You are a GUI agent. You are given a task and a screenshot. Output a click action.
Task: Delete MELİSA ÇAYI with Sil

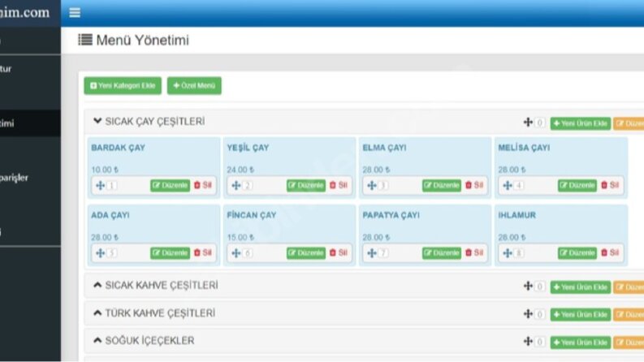[x=610, y=185]
